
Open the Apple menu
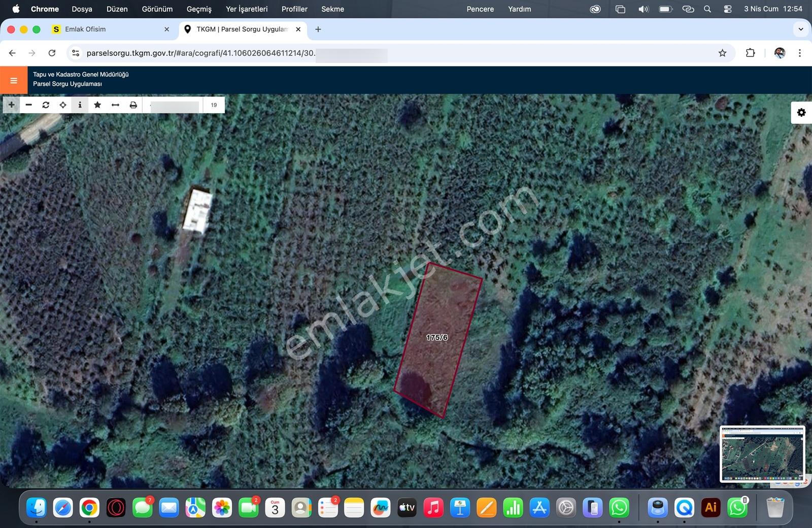[16, 9]
